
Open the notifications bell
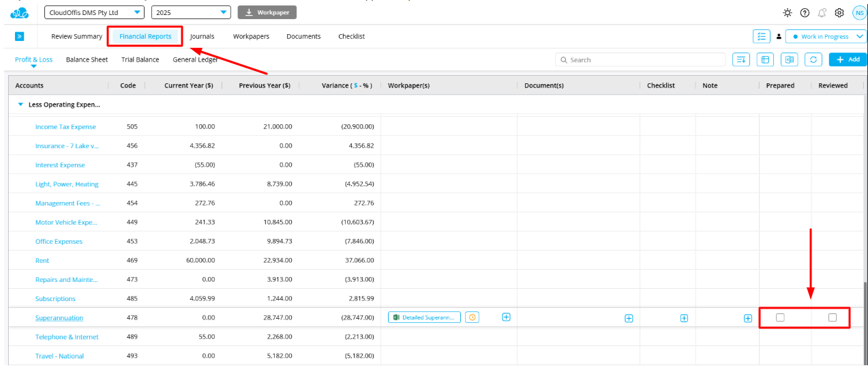(x=822, y=13)
